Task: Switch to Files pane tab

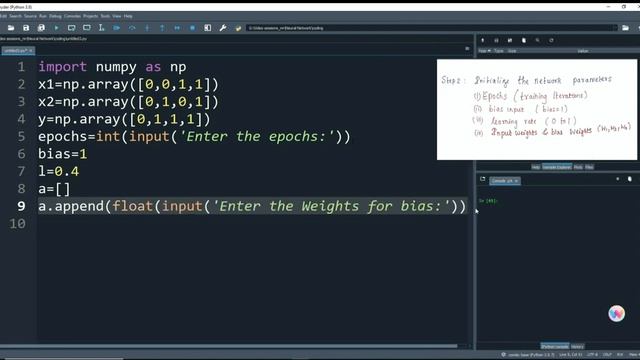Action: click(589, 167)
